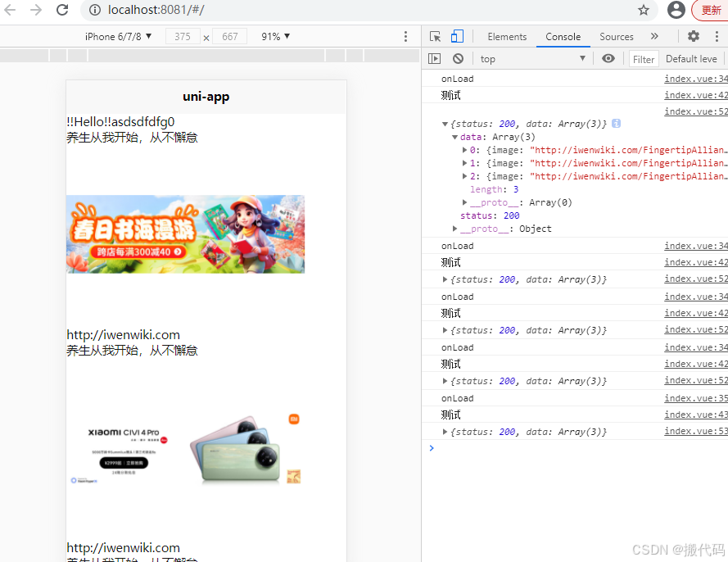Viewport: 728px width, 562px height.
Task: Open the iPhone 6/7/8 device dropdown
Action: coord(119,36)
